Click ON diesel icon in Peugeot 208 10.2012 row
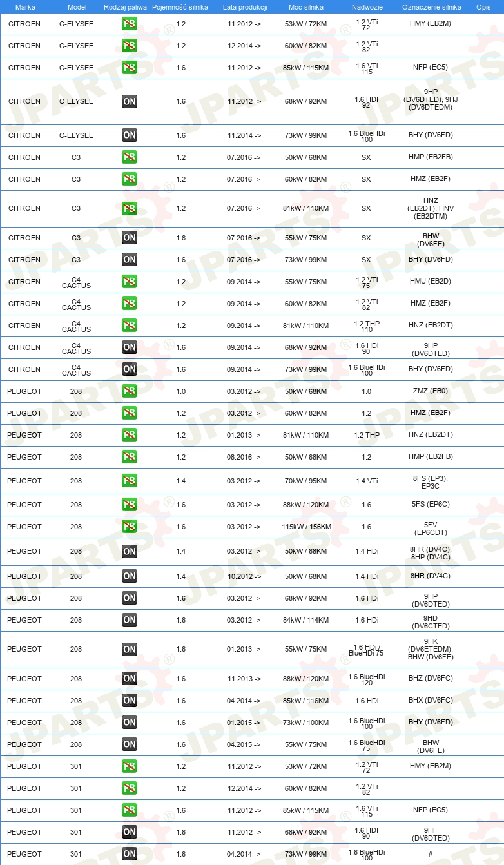This screenshot has width=504, height=865. pos(130,576)
